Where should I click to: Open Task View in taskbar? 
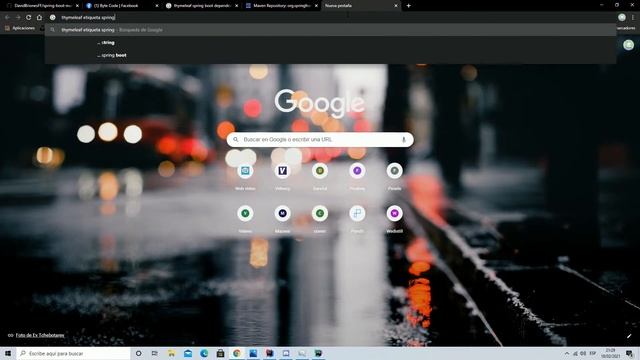pyautogui.click(x=155, y=353)
